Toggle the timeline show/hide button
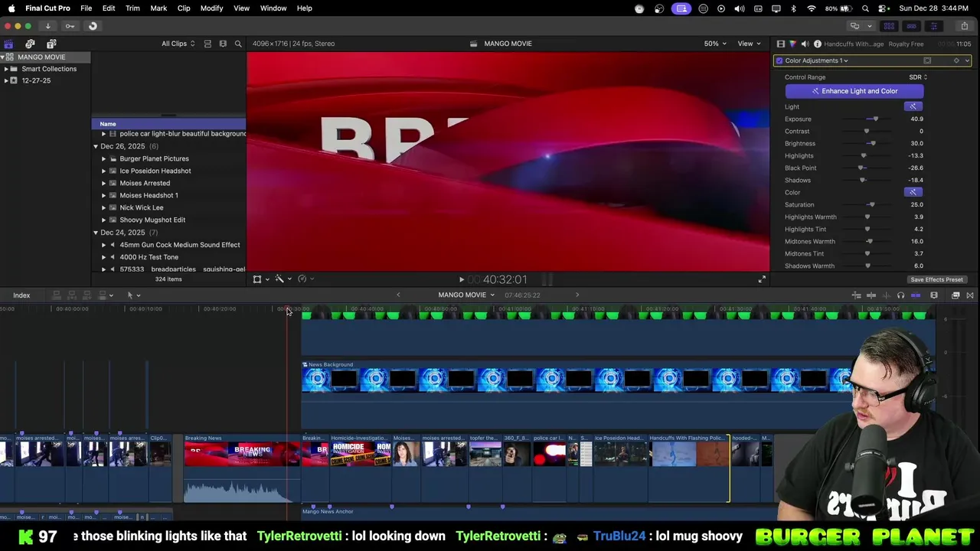This screenshot has height=551, width=980. point(912,26)
